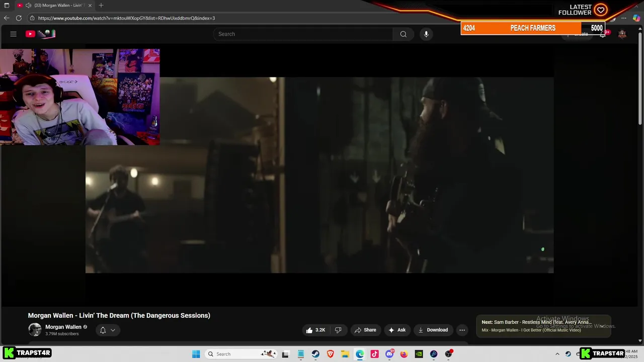
Task: Open Discord from taskbar
Action: pos(389,354)
